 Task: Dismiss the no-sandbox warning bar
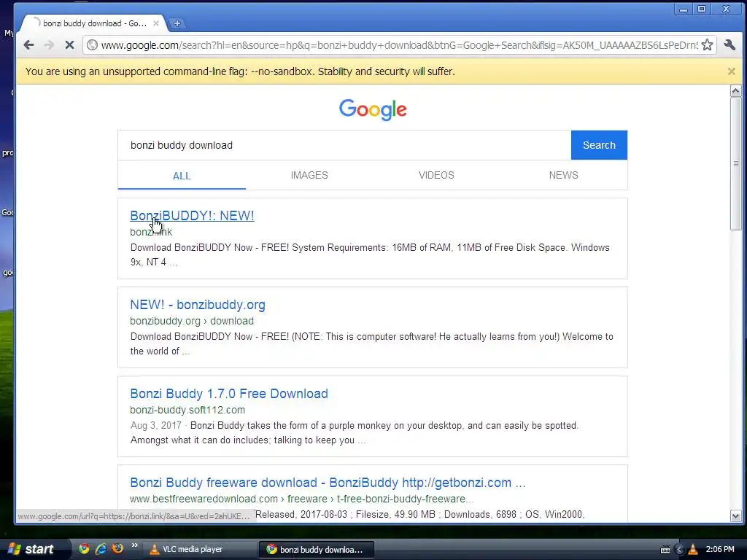pyautogui.click(x=731, y=71)
